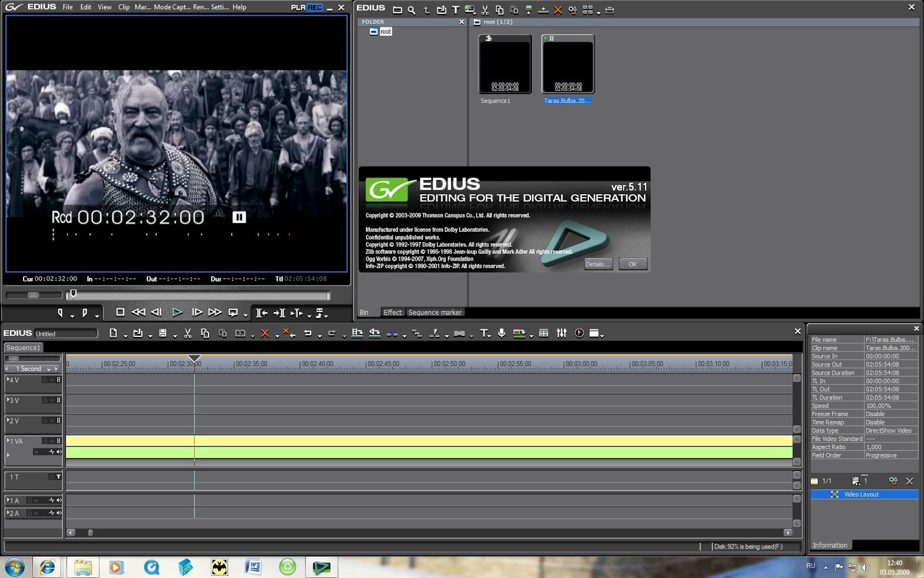Open the audio mixer sliders icon
Viewport: 924px width, 578px height.
point(561,333)
